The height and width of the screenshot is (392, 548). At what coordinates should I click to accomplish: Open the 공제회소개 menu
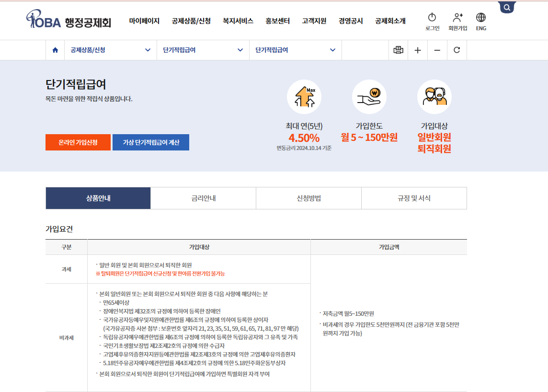(x=390, y=21)
